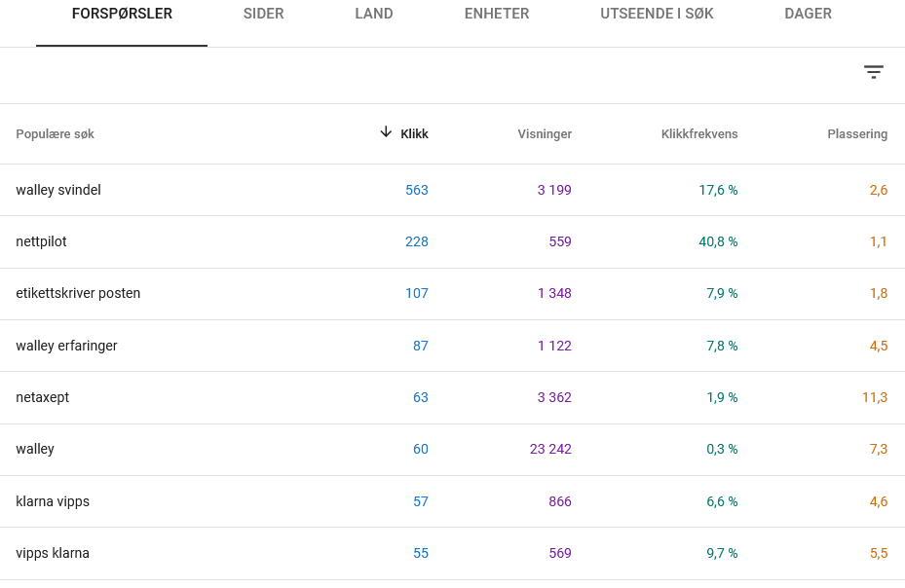Click the 5,5 position value

pos(879,553)
